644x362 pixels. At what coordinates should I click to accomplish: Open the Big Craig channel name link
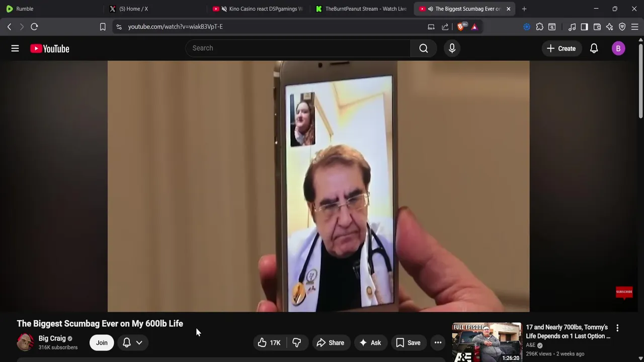click(x=52, y=338)
